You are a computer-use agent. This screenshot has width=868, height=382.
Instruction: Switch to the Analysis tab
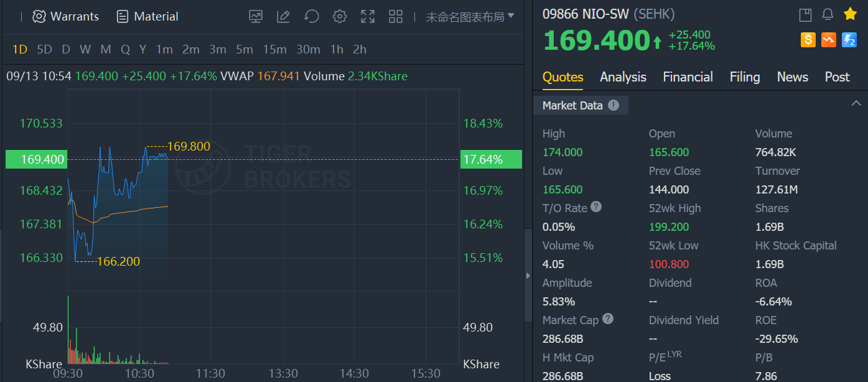(x=623, y=77)
